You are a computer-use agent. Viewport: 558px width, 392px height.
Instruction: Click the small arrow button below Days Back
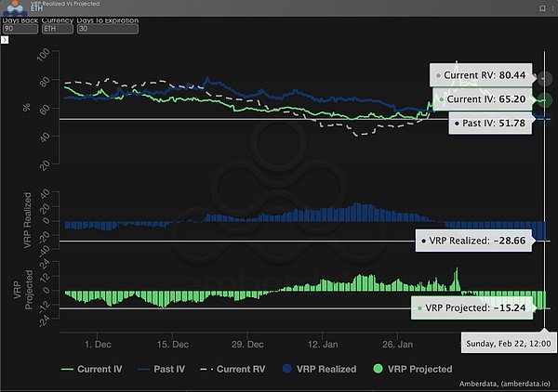5,40
